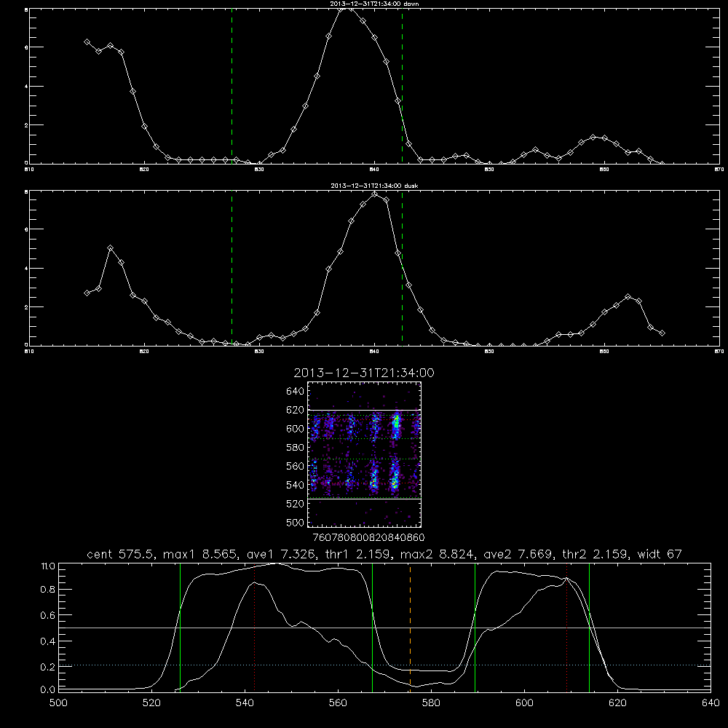This screenshot has width=728, height=728.
Task: Click the green vertical line near 567 in the bottom plot
Action: click(x=372, y=627)
